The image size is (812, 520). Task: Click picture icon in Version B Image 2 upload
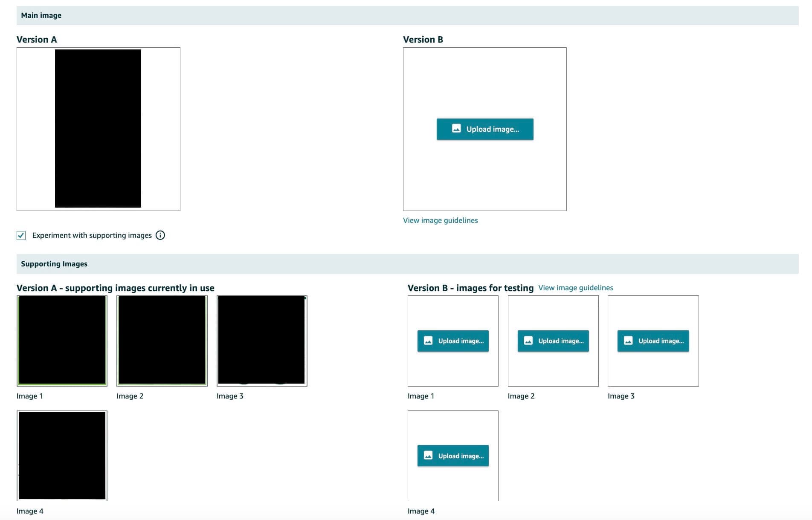point(528,341)
